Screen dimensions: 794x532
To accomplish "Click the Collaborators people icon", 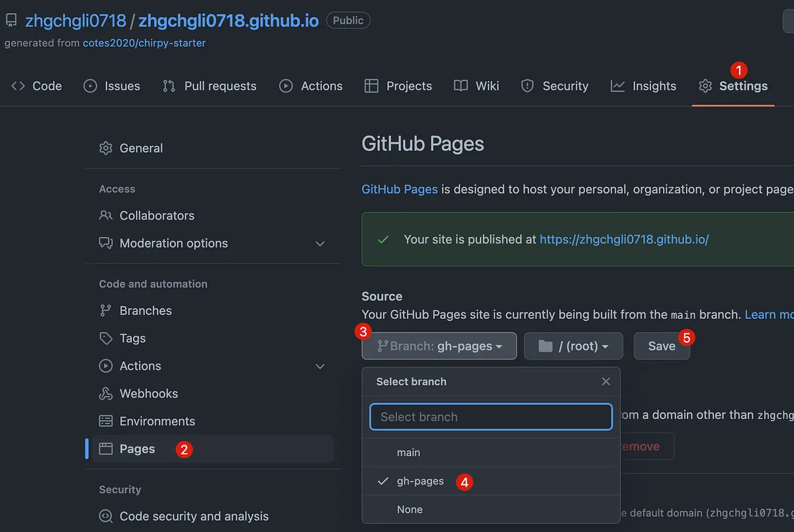I will [x=106, y=216].
